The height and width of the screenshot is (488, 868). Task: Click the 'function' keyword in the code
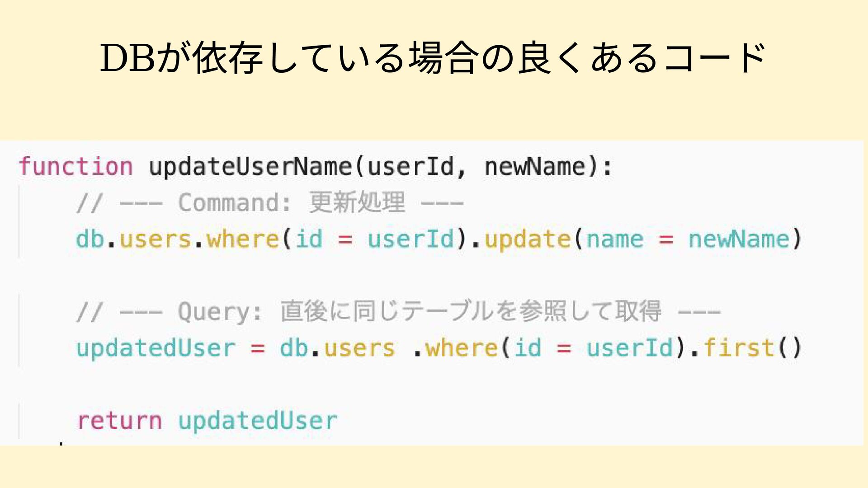(75, 166)
